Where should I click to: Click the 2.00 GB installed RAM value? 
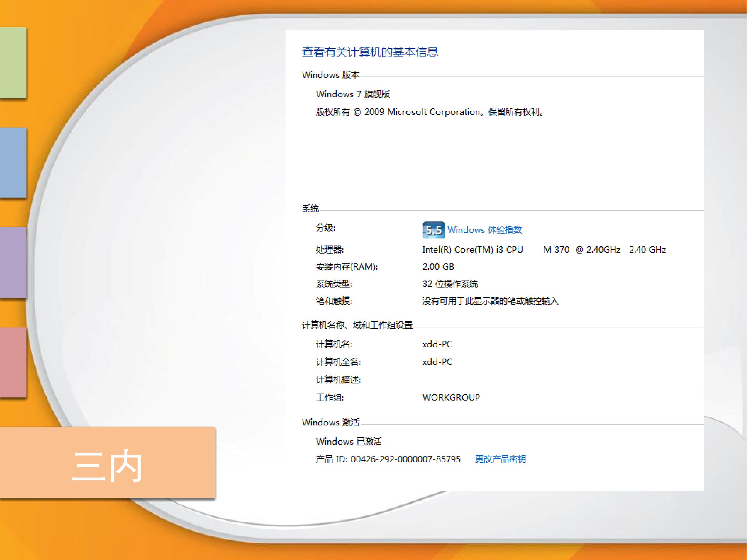coord(438,267)
